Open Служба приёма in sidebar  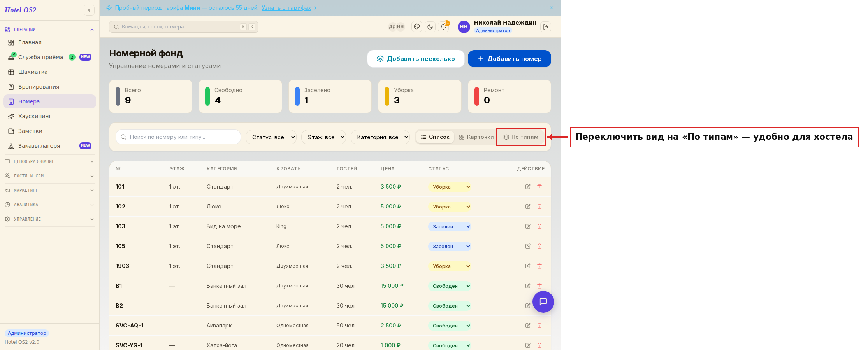tap(49, 57)
